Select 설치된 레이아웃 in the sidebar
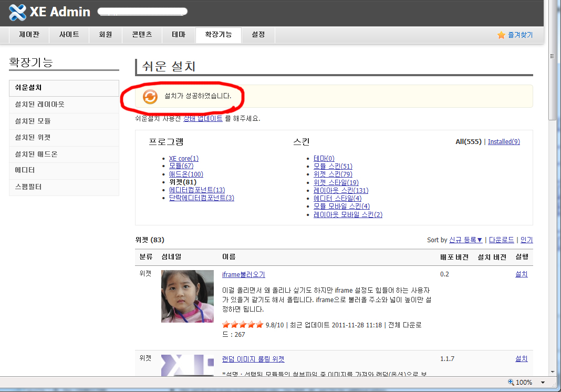This screenshot has width=561, height=392. pyautogui.click(x=40, y=105)
